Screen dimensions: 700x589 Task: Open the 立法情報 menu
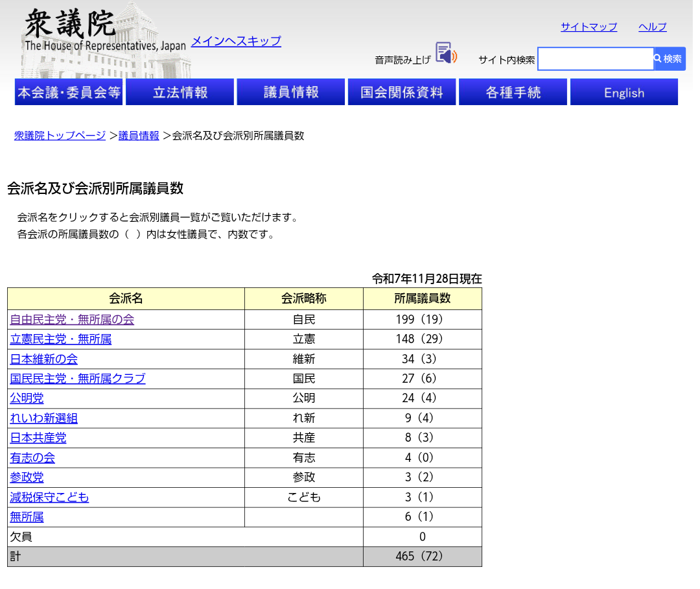pyautogui.click(x=180, y=92)
